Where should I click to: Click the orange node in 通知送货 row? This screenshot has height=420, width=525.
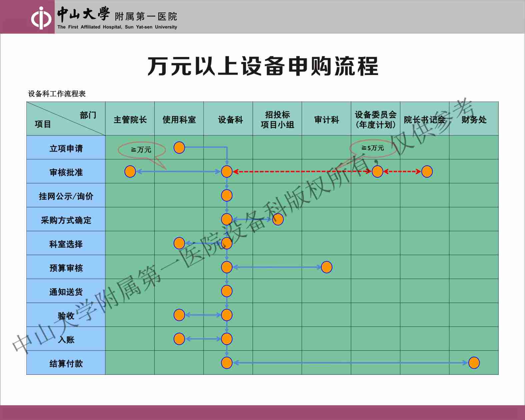pos(227,291)
